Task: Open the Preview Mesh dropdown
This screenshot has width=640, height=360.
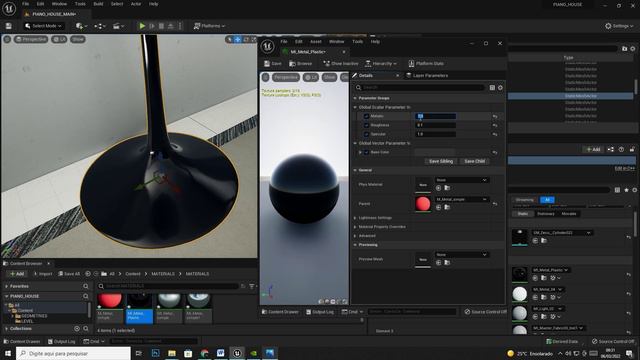Action: (x=461, y=255)
